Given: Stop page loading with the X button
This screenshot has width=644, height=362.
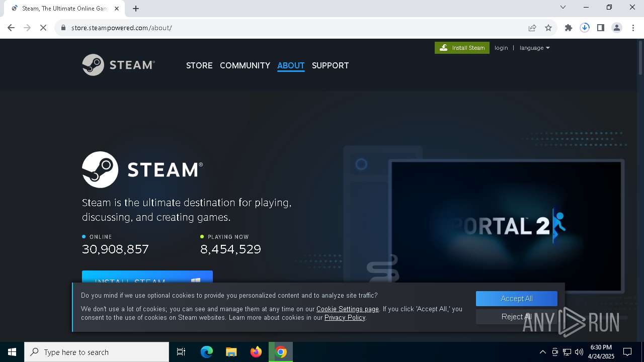Looking at the screenshot, I should 43,28.
